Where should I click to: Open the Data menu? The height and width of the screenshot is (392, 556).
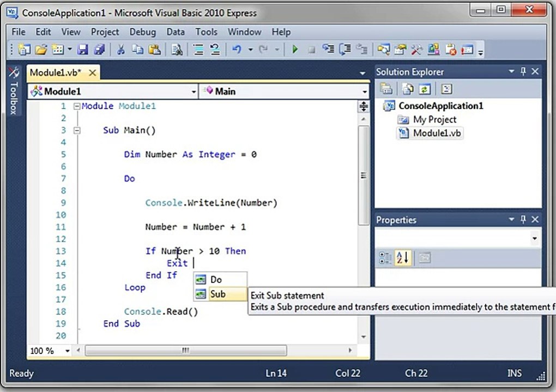click(176, 32)
